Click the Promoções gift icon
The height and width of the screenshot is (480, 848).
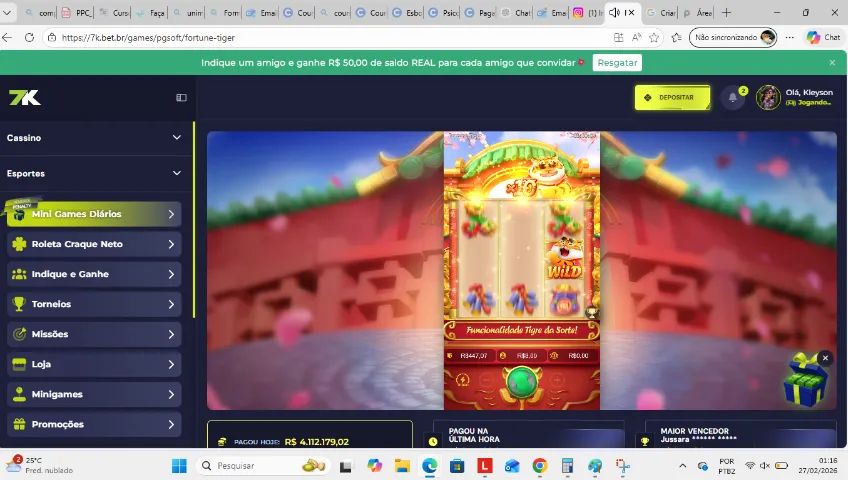coord(19,424)
